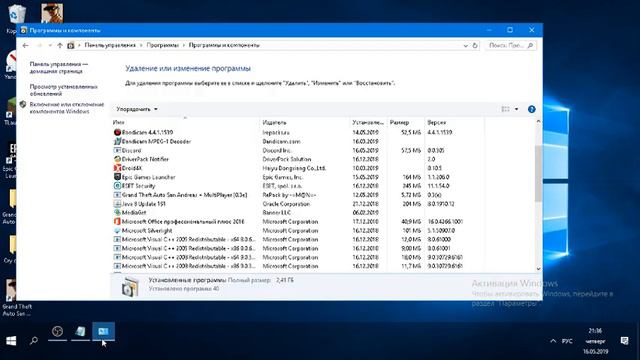Click publisher 'Epic Games, Inc.' cell
The height and width of the screenshot is (360, 640).
pos(282,177)
